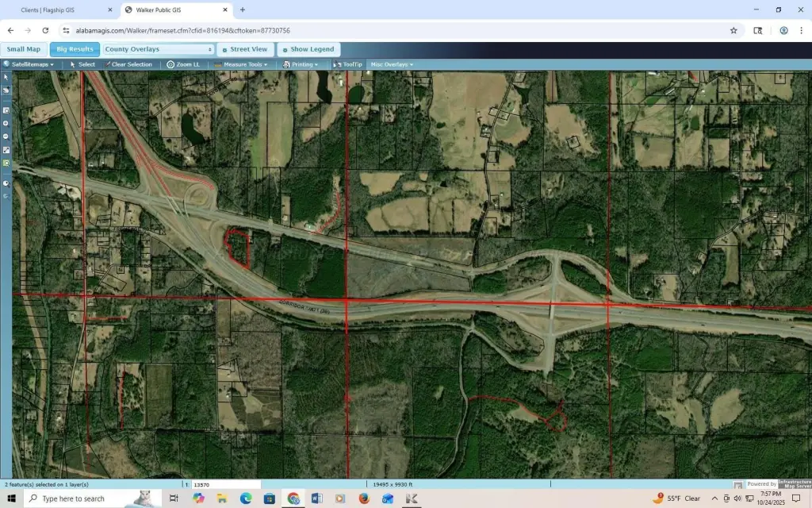Open the County Overlays dropdown

click(159, 49)
